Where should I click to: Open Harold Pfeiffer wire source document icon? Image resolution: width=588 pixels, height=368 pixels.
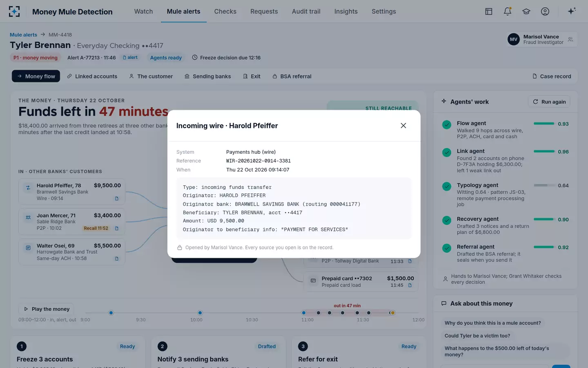[117, 199]
